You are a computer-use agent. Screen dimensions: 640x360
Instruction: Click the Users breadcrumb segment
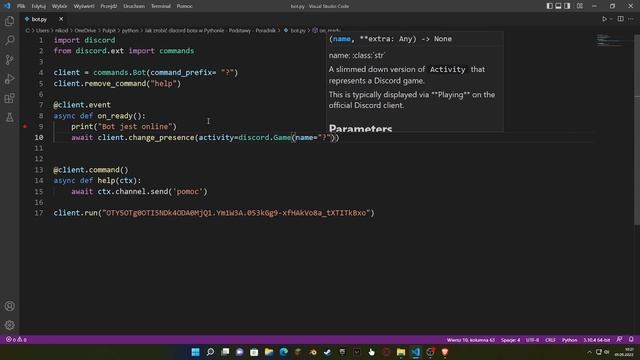(42, 30)
